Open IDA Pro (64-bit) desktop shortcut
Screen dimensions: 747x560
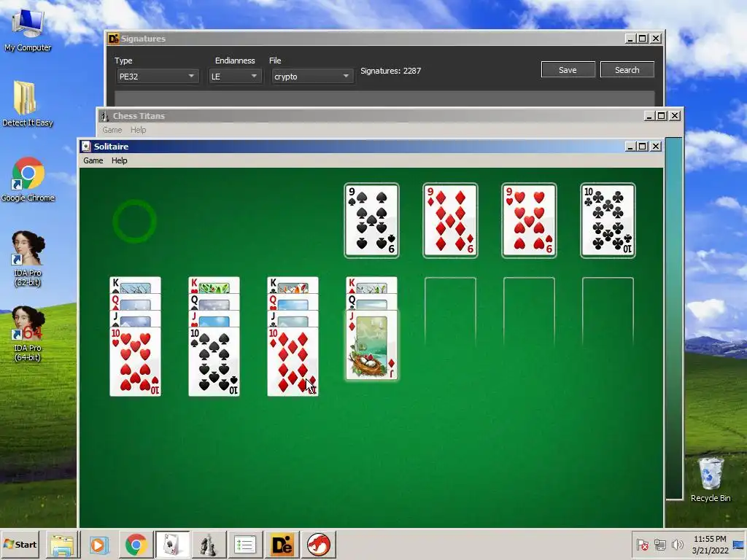28,334
